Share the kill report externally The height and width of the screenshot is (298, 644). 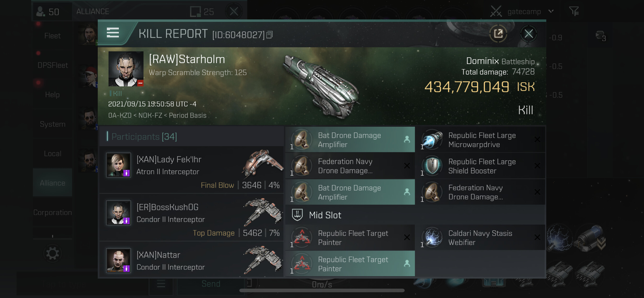tap(498, 34)
